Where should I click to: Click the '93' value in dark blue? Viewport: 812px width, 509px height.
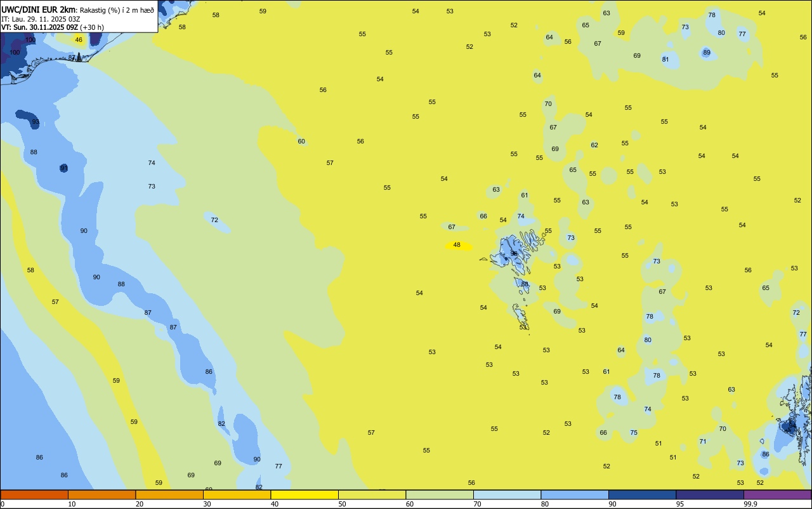[36, 122]
